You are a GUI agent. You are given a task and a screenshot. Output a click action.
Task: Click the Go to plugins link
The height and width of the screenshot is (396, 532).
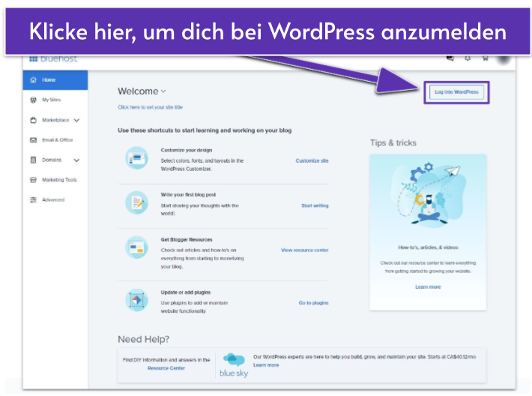(x=313, y=303)
